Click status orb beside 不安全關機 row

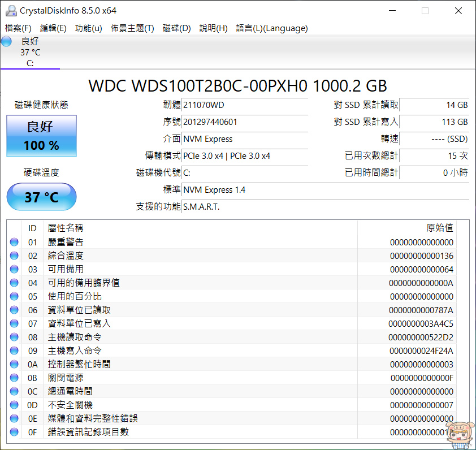pyautogui.click(x=14, y=405)
